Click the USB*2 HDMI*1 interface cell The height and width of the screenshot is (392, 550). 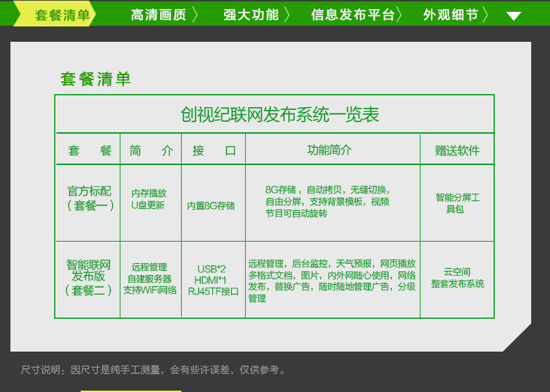[212, 280]
